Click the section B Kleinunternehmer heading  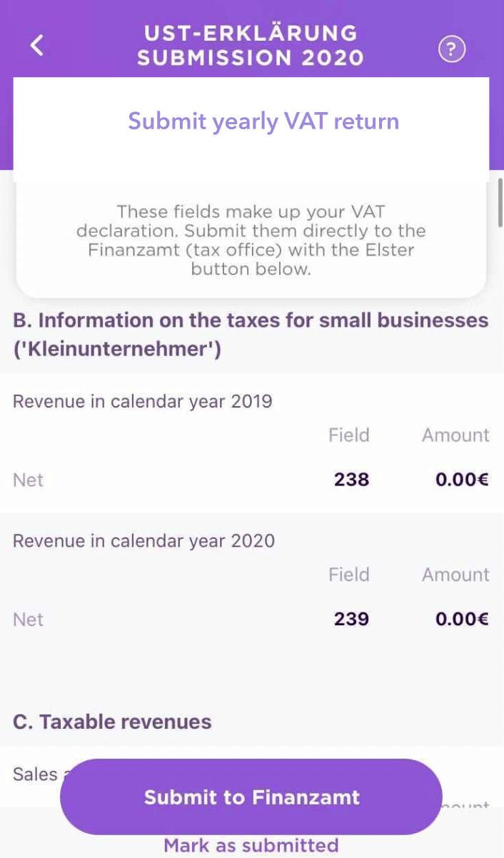tap(251, 335)
